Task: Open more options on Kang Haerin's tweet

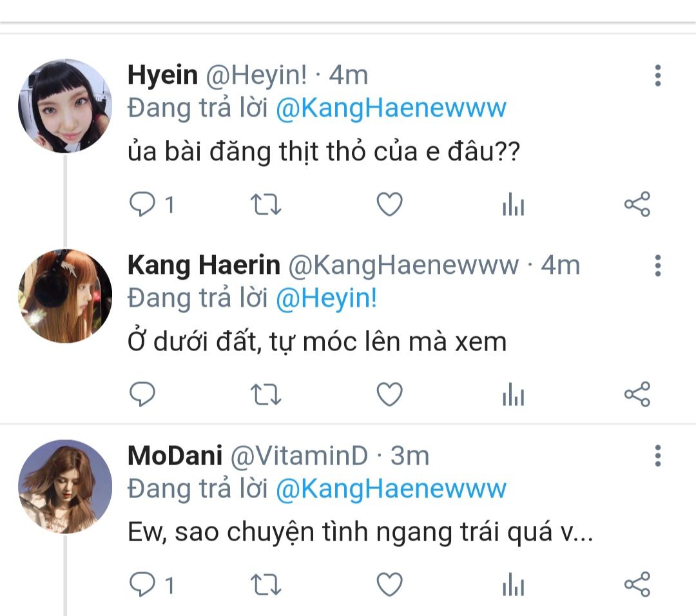Action: (x=657, y=265)
